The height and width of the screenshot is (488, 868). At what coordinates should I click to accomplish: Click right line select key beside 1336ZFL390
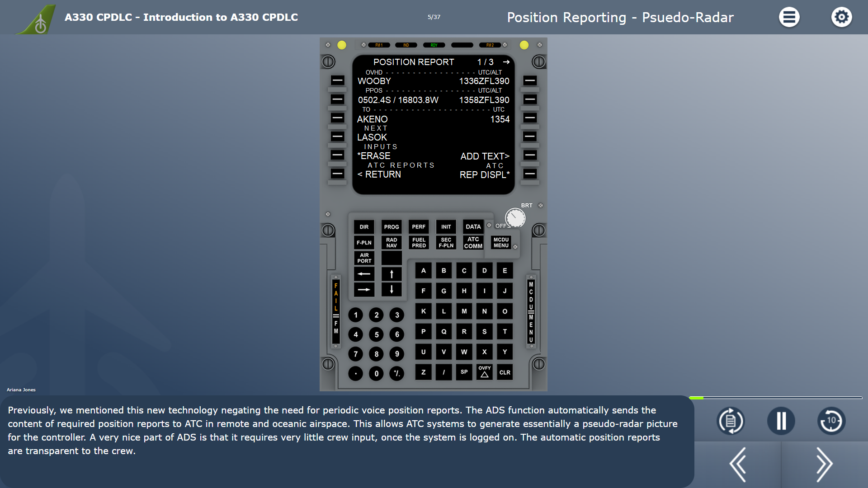point(530,80)
